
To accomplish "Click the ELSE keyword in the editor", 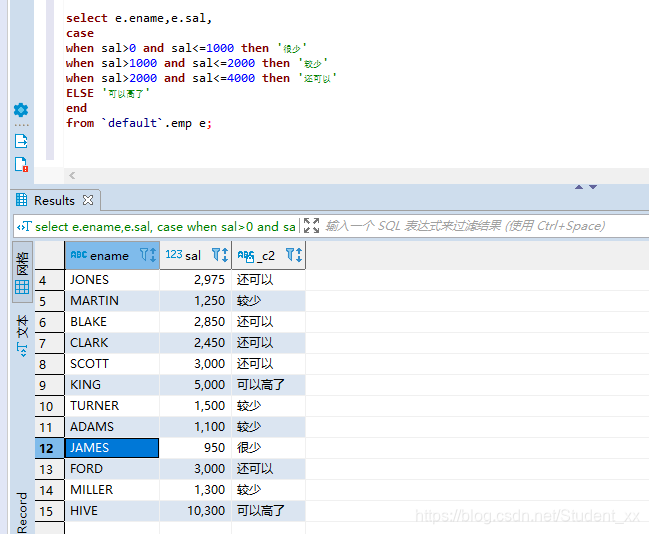I will tap(80, 93).
